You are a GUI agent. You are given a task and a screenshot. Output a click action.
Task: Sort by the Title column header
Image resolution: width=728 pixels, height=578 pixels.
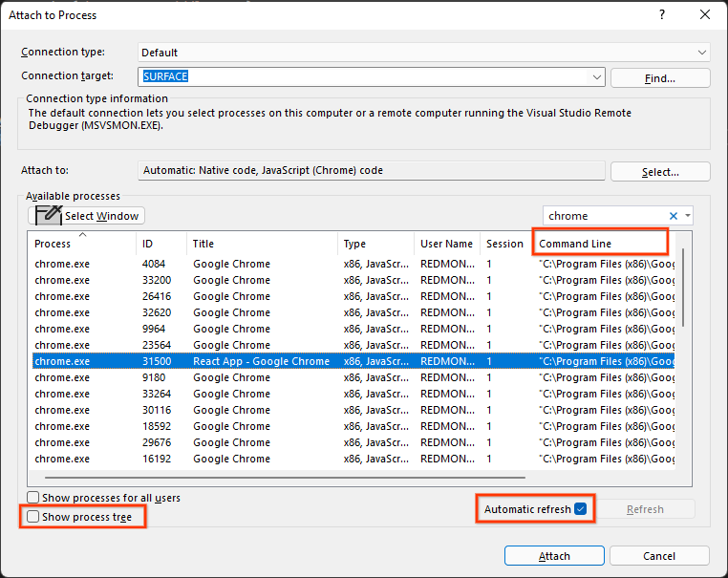(263, 244)
